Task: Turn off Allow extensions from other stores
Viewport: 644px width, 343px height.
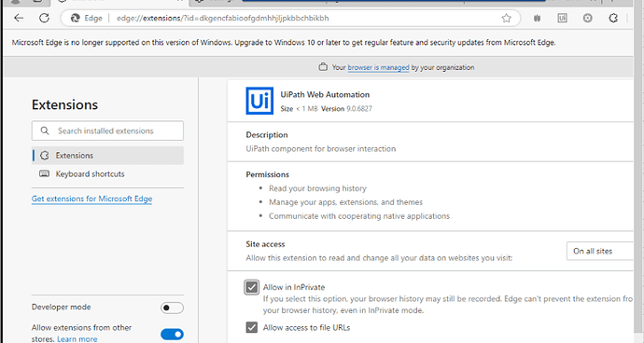Action: pos(172,334)
